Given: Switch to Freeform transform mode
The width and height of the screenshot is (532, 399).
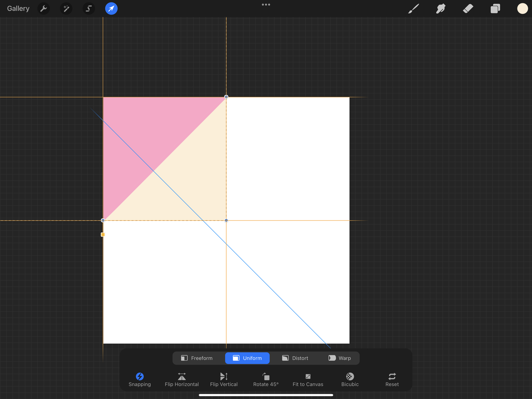Looking at the screenshot, I should pyautogui.click(x=197, y=358).
